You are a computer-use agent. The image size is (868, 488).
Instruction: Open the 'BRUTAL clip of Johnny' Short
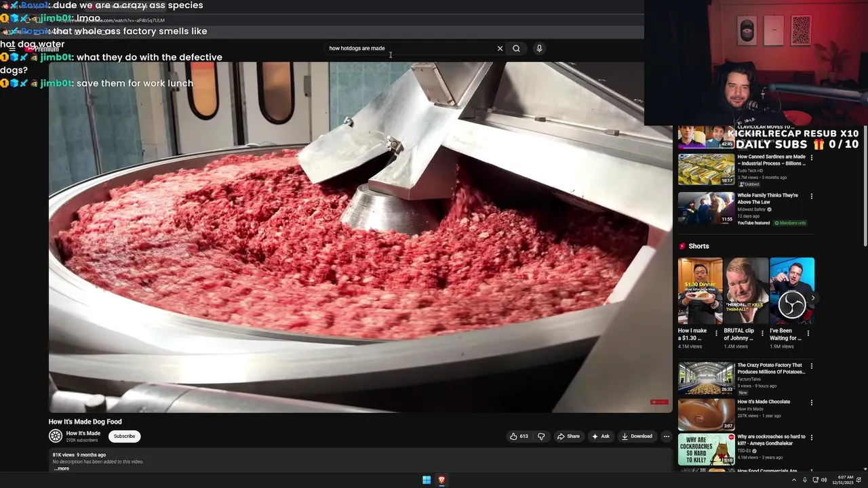pos(746,291)
